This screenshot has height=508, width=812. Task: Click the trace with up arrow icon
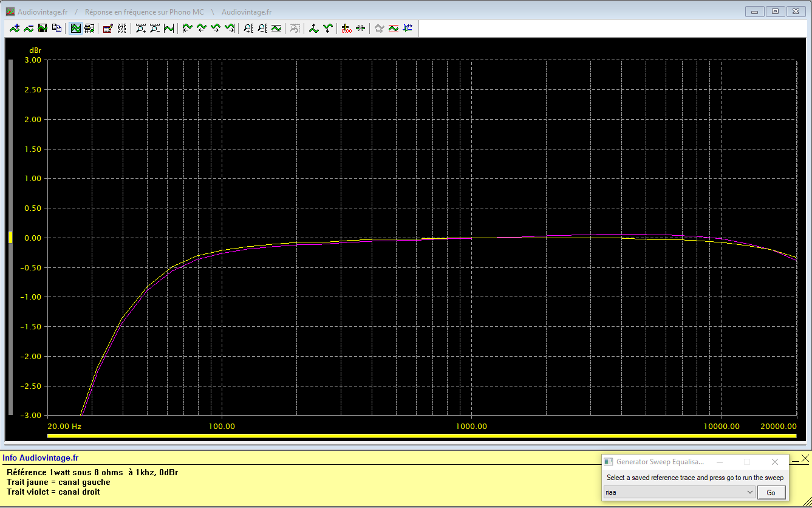(x=314, y=28)
